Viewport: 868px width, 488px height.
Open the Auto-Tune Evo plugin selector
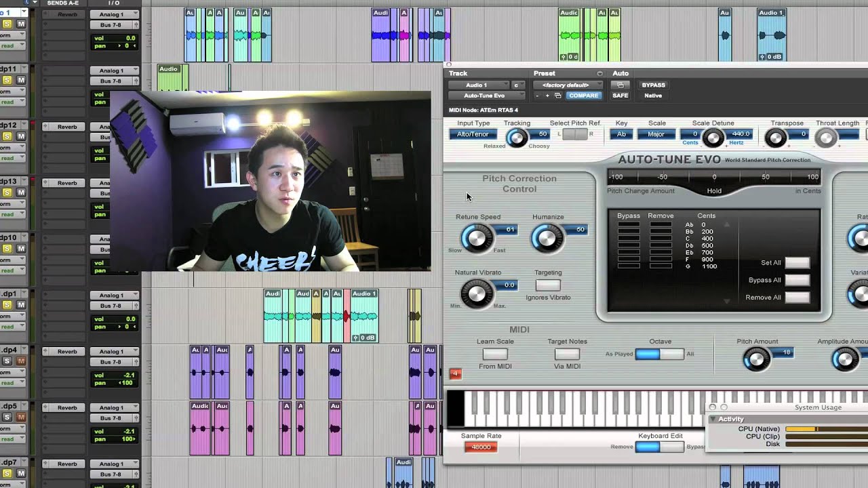point(487,96)
